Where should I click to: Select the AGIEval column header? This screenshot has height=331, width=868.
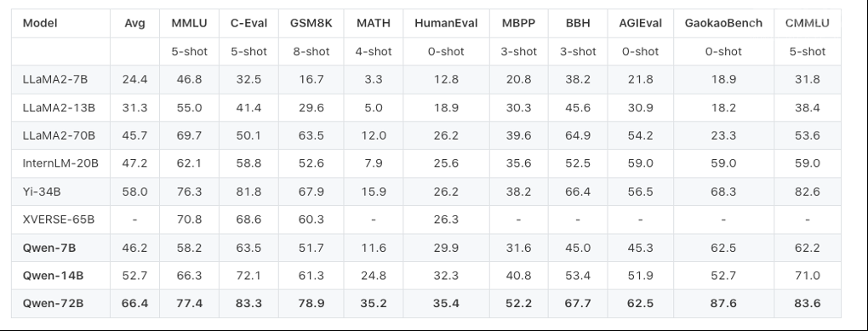(x=641, y=23)
